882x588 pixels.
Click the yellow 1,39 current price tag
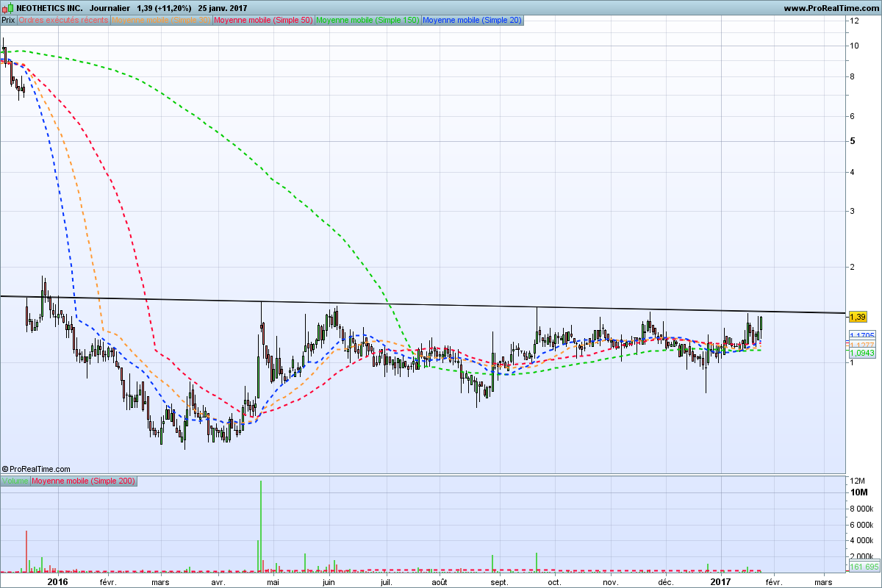pyautogui.click(x=857, y=317)
